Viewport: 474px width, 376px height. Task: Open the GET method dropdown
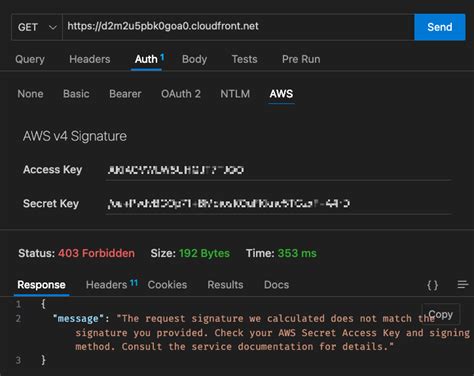coord(37,27)
